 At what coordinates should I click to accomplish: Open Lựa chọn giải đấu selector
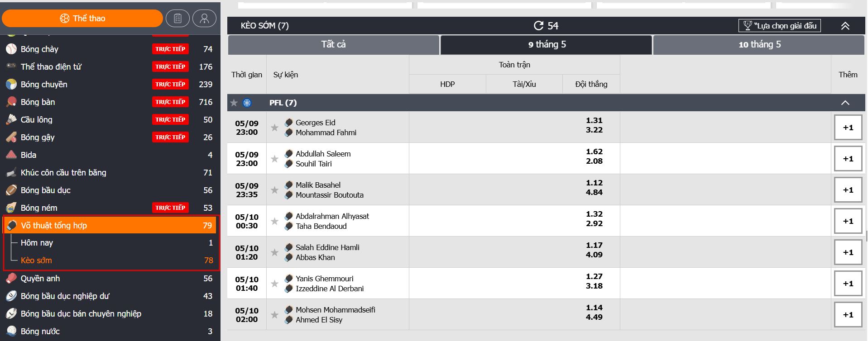[x=779, y=26]
